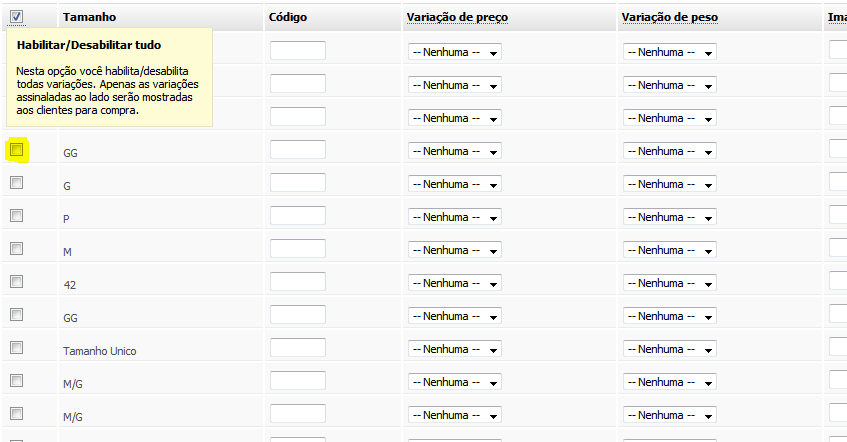Viewport: 847px width, 442px height.
Task: Click the Tamanho column header
Action: (x=89, y=17)
